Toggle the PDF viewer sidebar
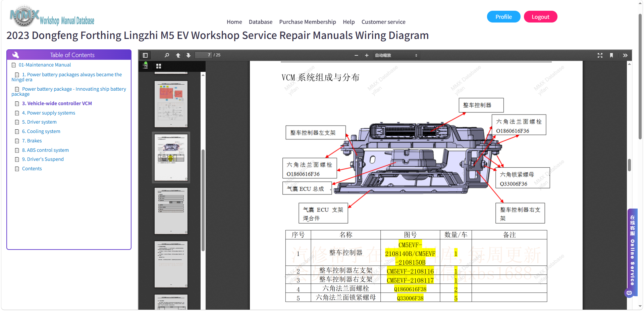Image resolution: width=644 pixels, height=311 pixels. click(x=145, y=55)
